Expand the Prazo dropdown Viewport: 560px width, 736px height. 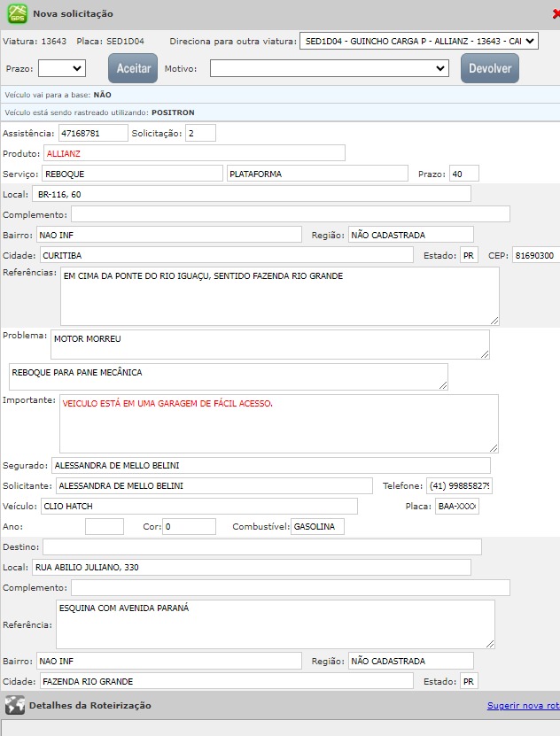[x=61, y=68]
